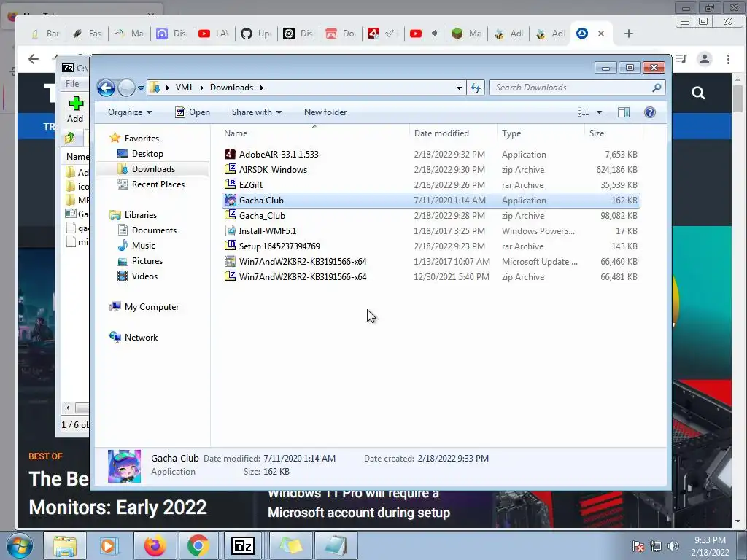Image resolution: width=747 pixels, height=560 pixels.
Task: Open the address bar history dropdown
Action: [x=459, y=87]
